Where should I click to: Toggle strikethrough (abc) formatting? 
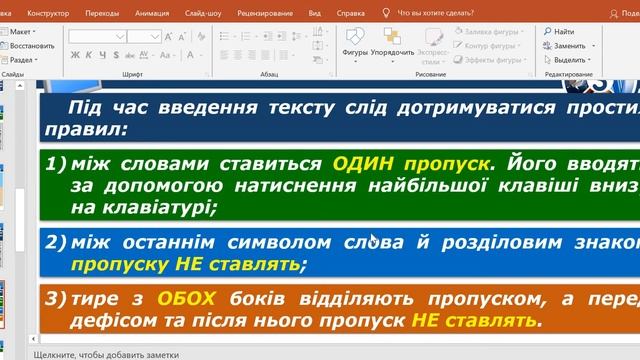[130, 55]
